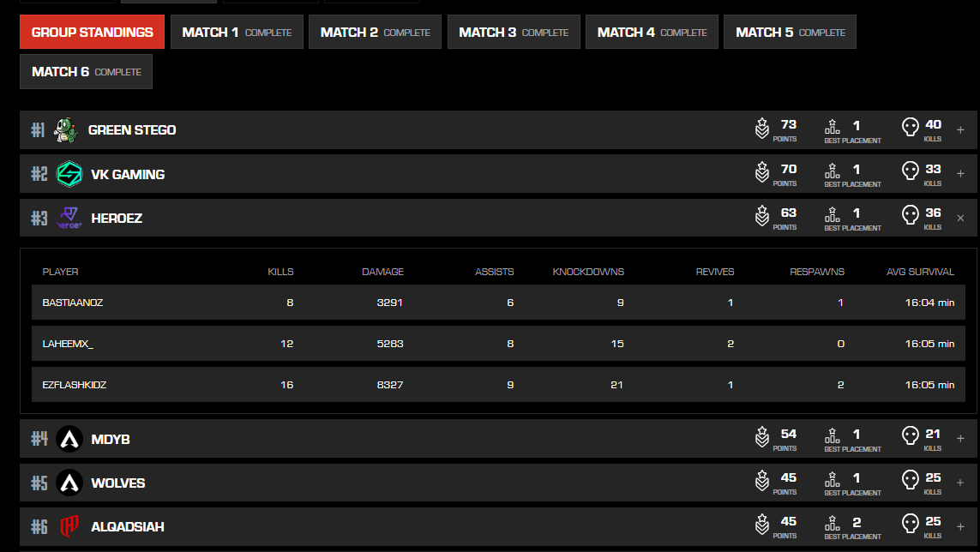This screenshot has height=552, width=980.
Task: Click Green Stego kills skull icon
Action: click(x=911, y=127)
